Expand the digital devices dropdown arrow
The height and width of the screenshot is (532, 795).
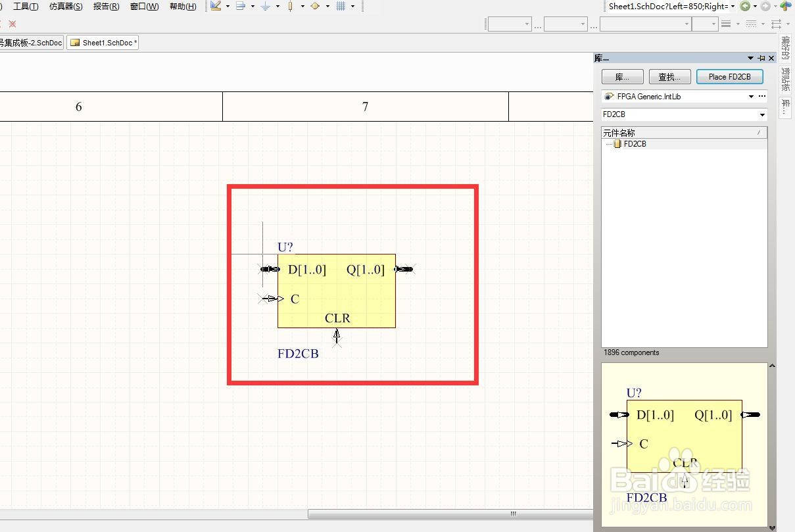(302, 7)
